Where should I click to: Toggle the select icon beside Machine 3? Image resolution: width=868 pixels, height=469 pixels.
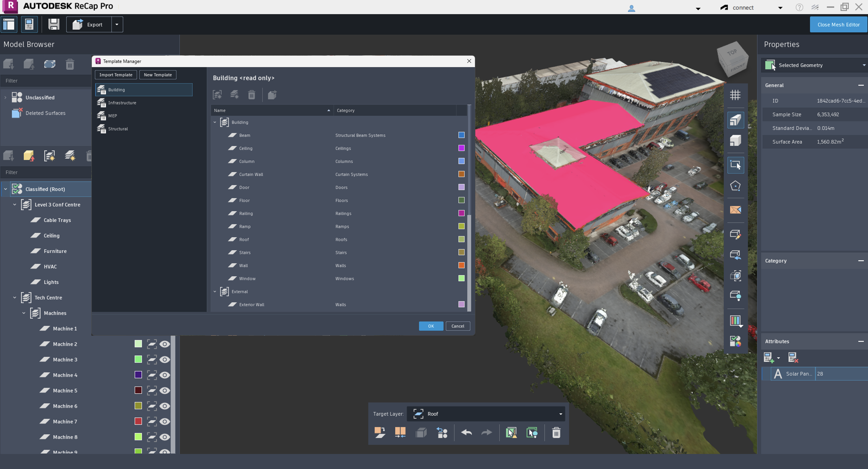(152, 360)
